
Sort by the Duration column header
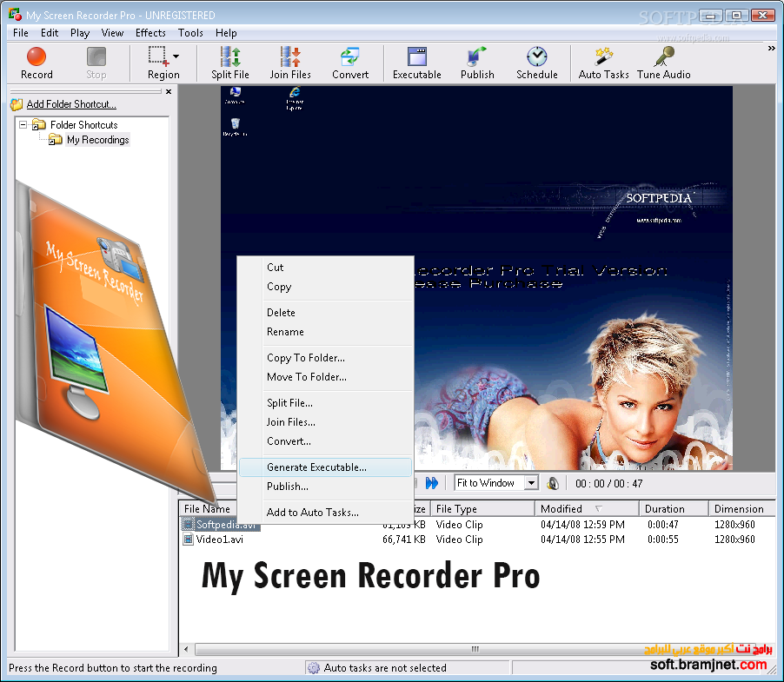pos(674,508)
